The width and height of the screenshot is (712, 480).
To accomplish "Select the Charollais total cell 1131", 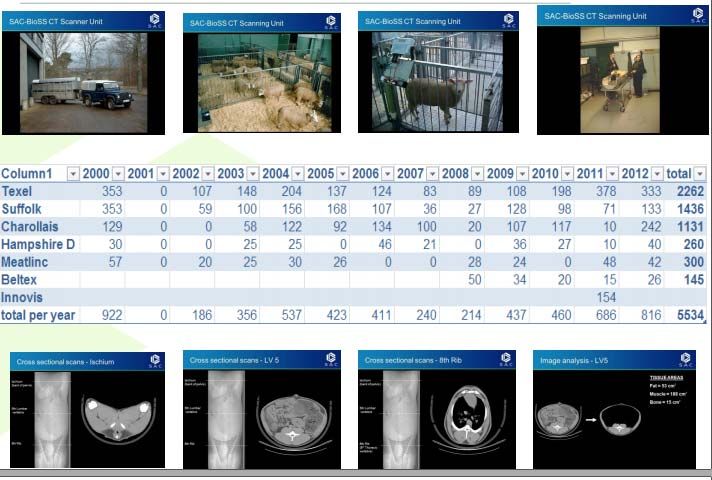I will (690, 227).
